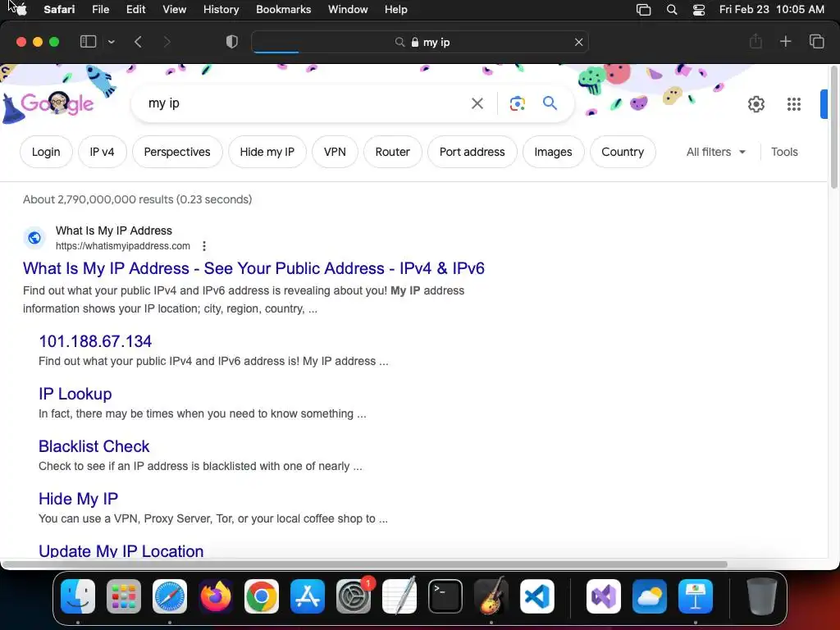Click the vertical page scrollbar
The image size is (840, 630).
click(x=833, y=127)
